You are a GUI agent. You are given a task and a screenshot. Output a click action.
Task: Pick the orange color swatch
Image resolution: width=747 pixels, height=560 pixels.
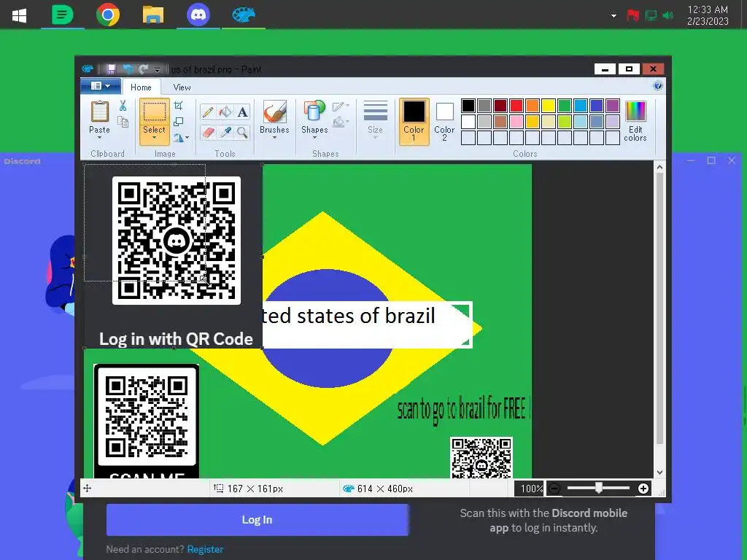tap(532, 106)
